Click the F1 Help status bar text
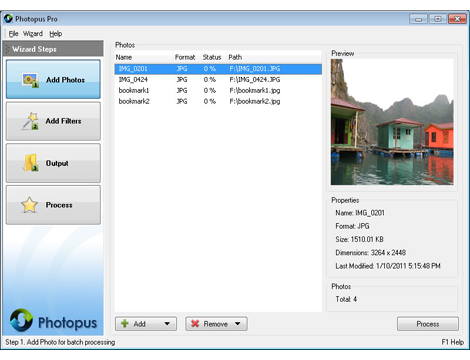The width and height of the screenshot is (470, 360). pyautogui.click(x=453, y=342)
